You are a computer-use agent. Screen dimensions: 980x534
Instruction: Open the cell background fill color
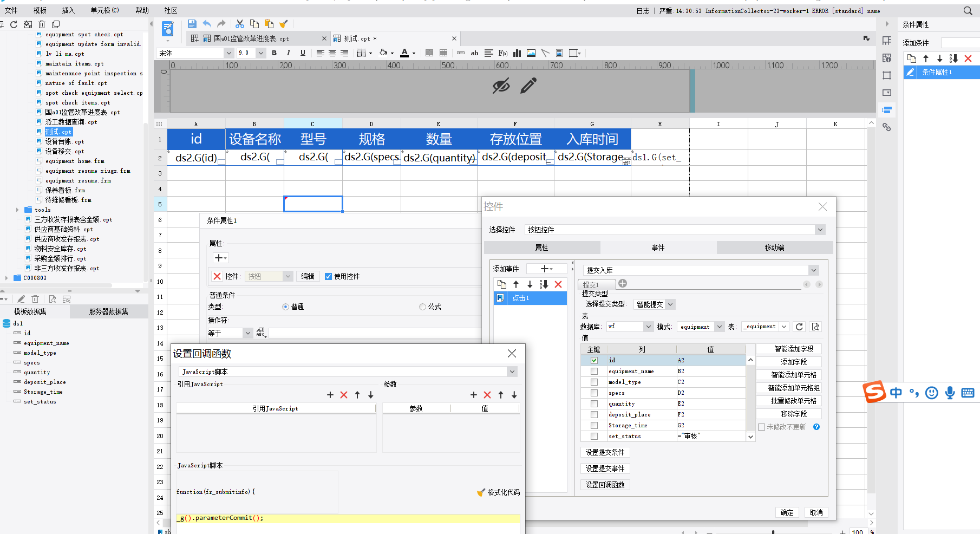pos(383,53)
